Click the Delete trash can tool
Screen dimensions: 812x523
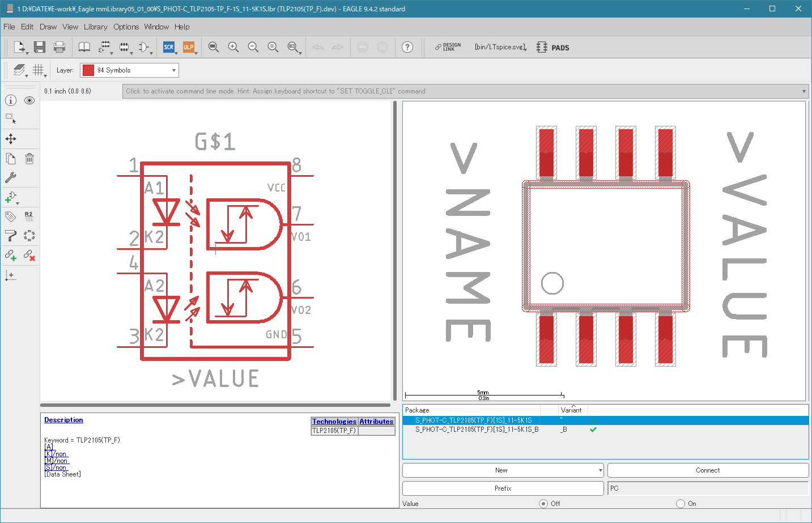(x=29, y=159)
